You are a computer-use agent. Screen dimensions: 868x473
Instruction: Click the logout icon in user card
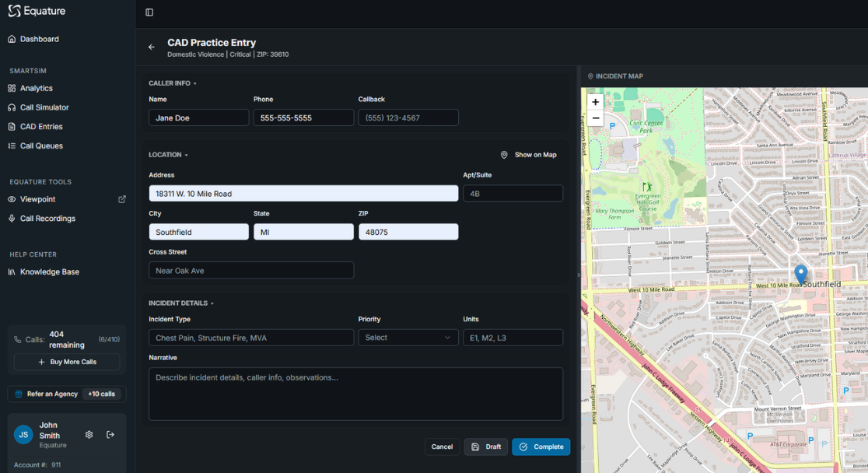point(110,435)
